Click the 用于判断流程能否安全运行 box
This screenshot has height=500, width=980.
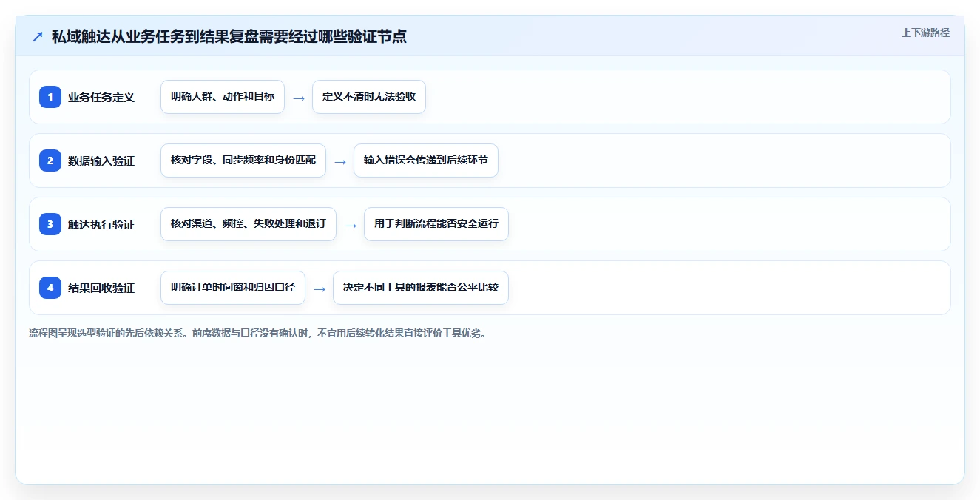(436, 224)
